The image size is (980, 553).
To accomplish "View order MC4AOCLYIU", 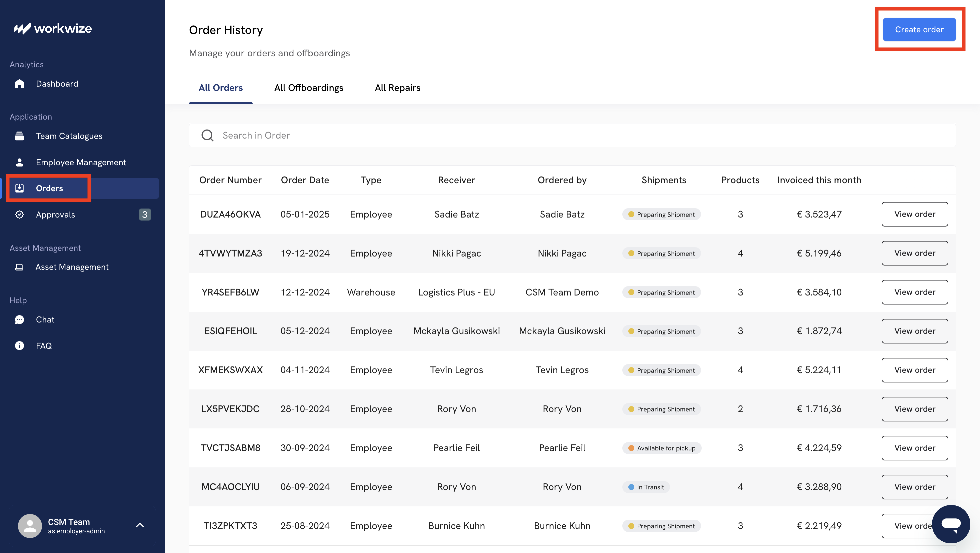I will (x=915, y=487).
